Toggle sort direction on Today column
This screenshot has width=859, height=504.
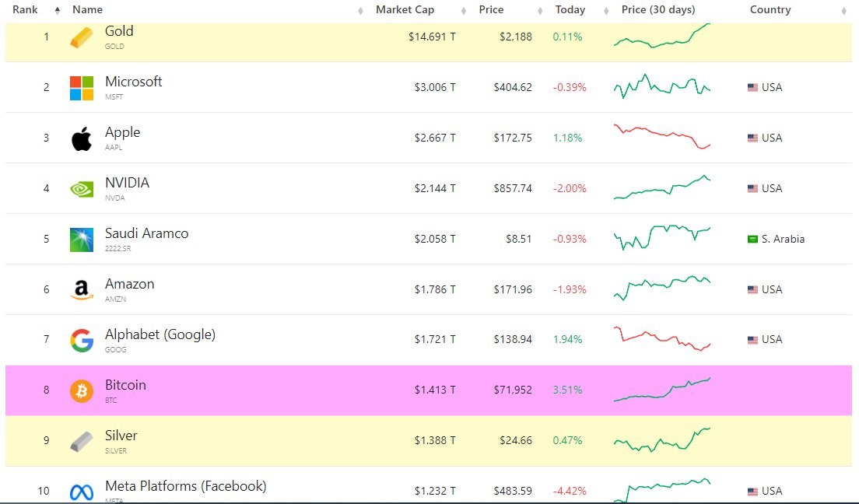pos(605,10)
